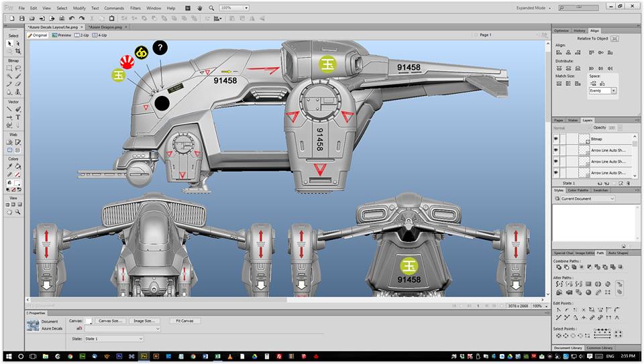Open the Canvas color swatch
The height and width of the screenshot is (364, 644).
[x=89, y=321]
